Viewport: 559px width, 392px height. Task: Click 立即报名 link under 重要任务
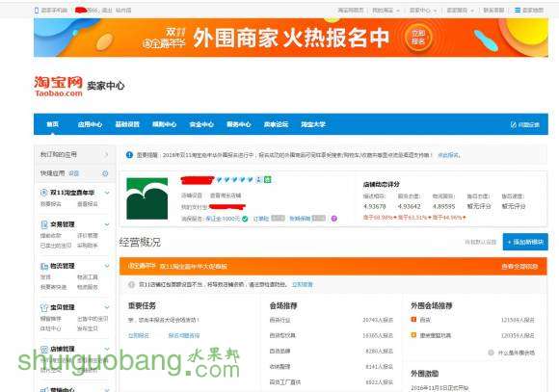click(139, 336)
